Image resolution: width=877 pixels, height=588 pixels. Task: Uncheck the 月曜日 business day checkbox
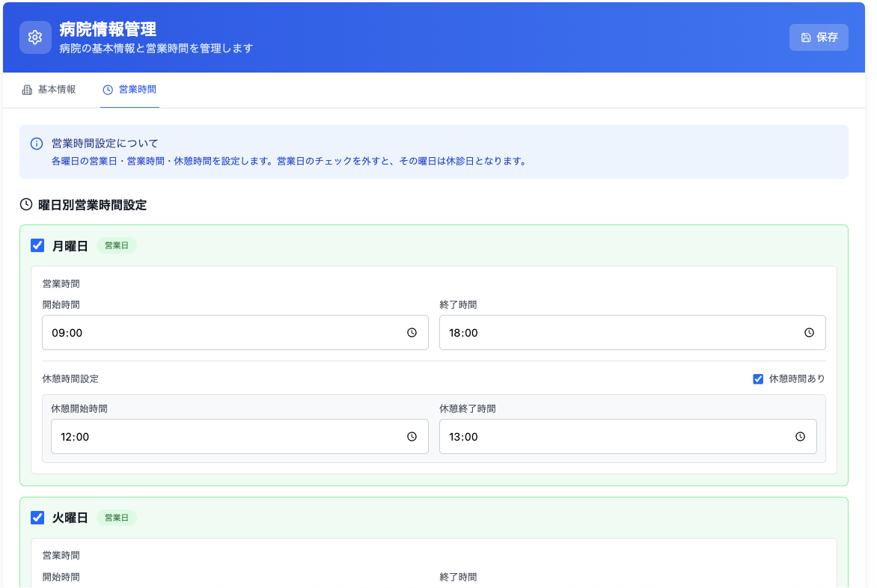coord(37,245)
